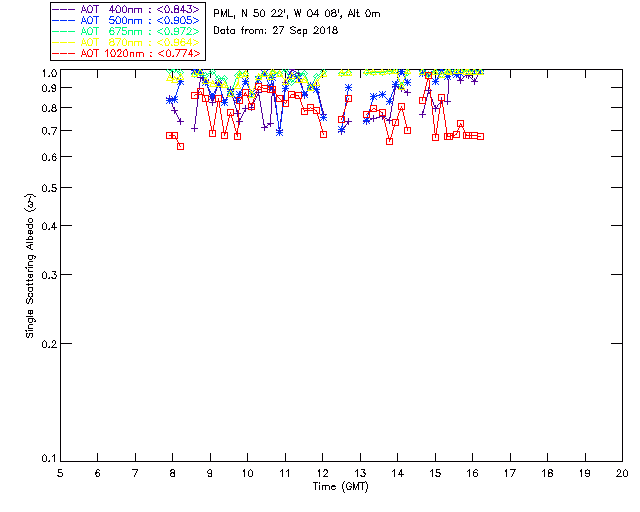The width and height of the screenshot is (640, 512).
Task: Click the x-axis tick label 17
Action: tap(510, 472)
